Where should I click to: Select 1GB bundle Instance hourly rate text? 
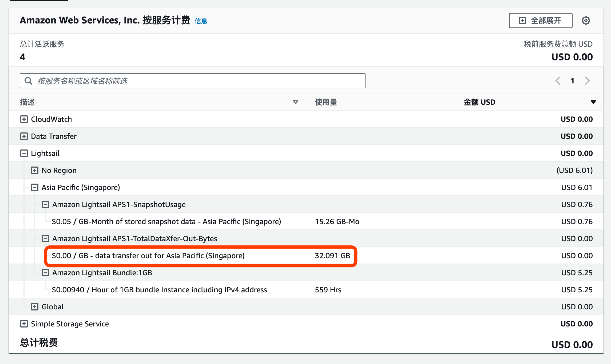159,290
